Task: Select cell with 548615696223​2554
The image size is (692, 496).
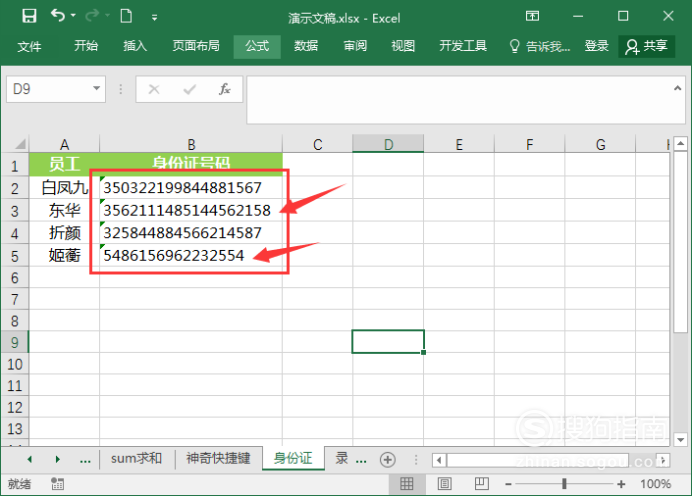Action: coord(191,256)
